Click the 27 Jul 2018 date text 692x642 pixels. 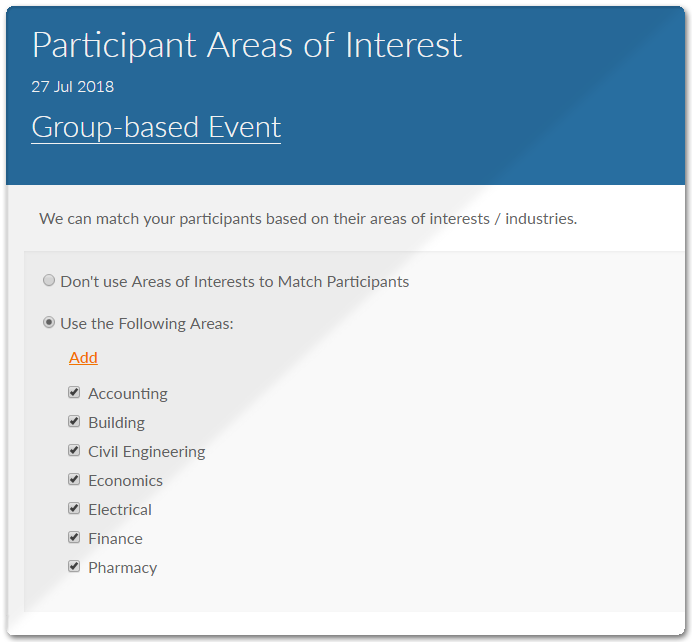(73, 86)
